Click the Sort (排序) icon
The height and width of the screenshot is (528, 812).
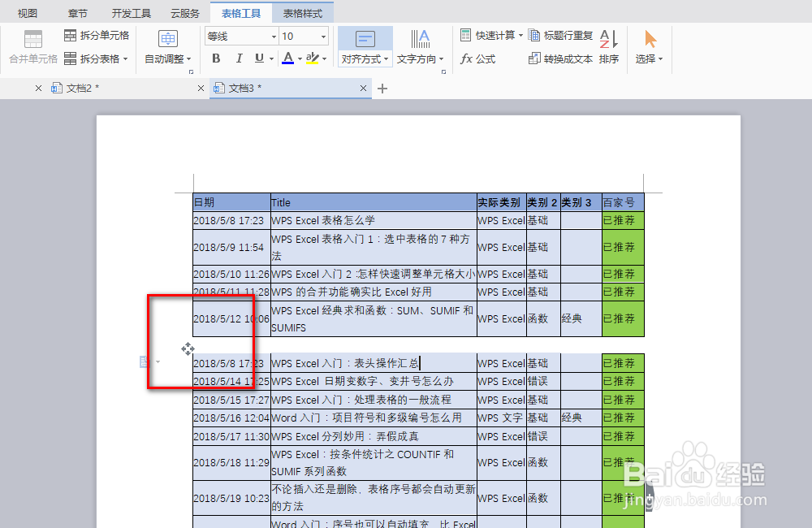pyautogui.click(x=609, y=39)
